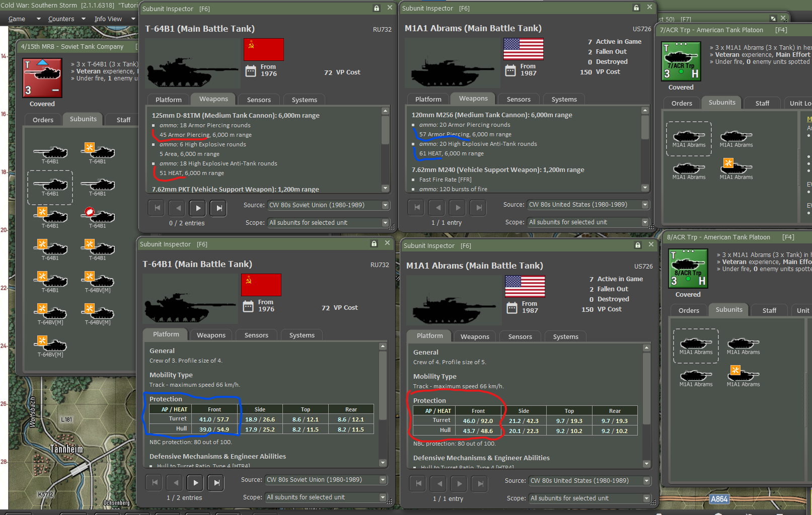Jump to last entry in T-64B1 Weapons inspector
This screenshot has width=812, height=515.
[218, 208]
